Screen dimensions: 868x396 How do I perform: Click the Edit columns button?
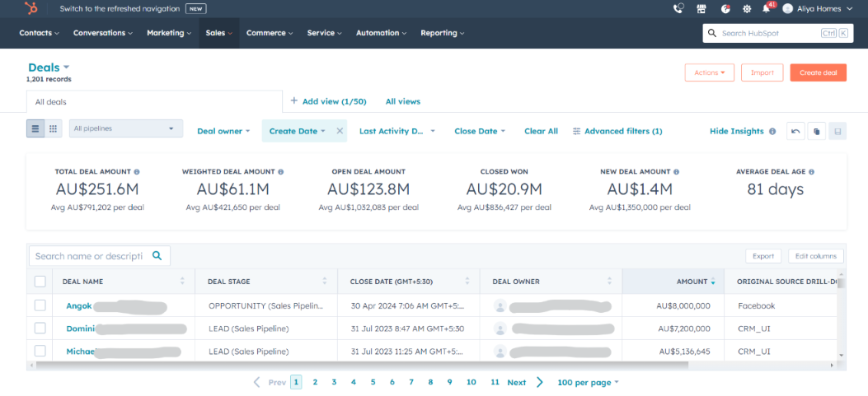coord(816,256)
